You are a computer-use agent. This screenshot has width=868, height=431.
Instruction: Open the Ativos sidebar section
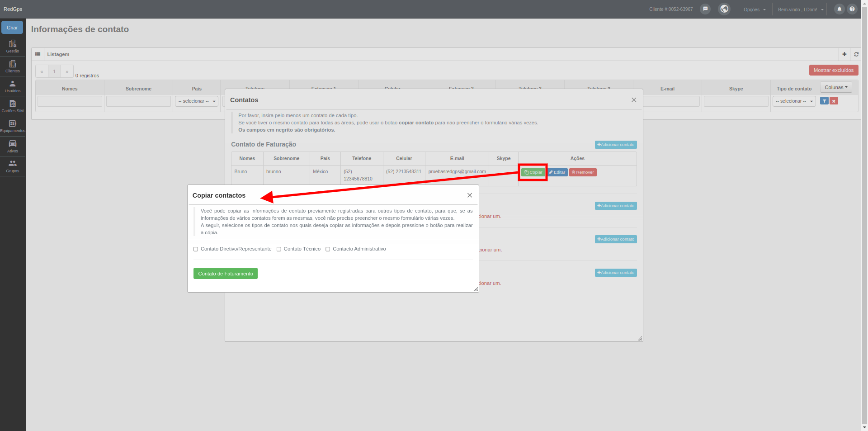click(x=13, y=146)
